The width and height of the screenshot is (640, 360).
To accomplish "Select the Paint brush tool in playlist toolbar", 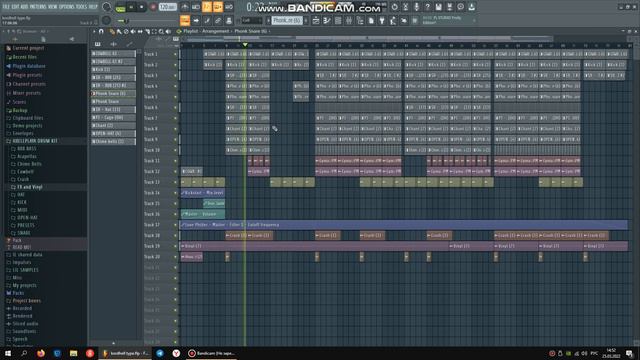I will point(119,31).
